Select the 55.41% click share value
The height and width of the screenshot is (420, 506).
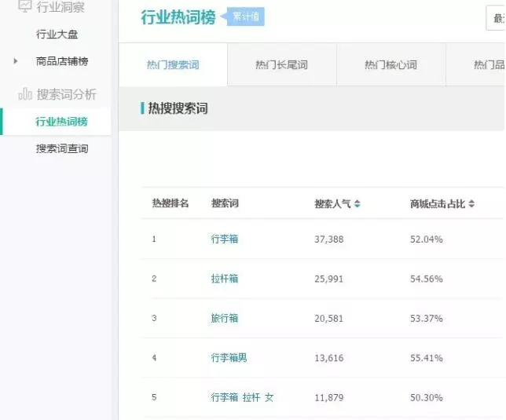(427, 358)
